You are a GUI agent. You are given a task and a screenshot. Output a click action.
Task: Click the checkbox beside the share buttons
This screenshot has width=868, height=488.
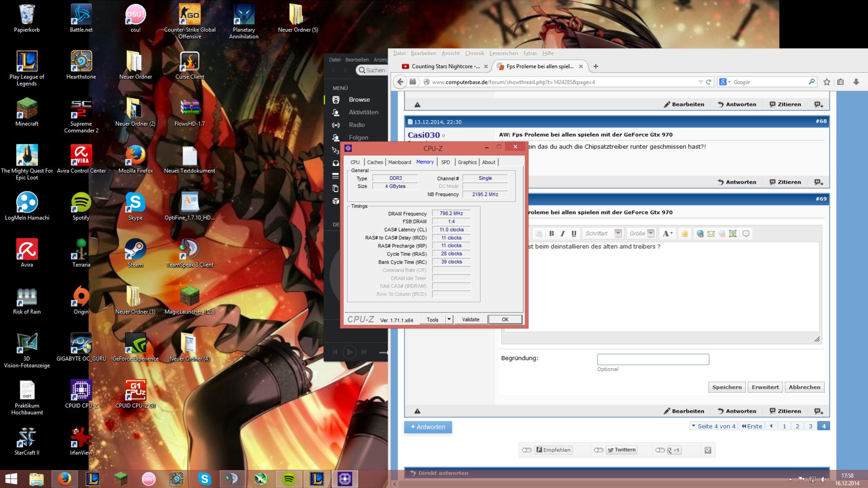[708, 450]
